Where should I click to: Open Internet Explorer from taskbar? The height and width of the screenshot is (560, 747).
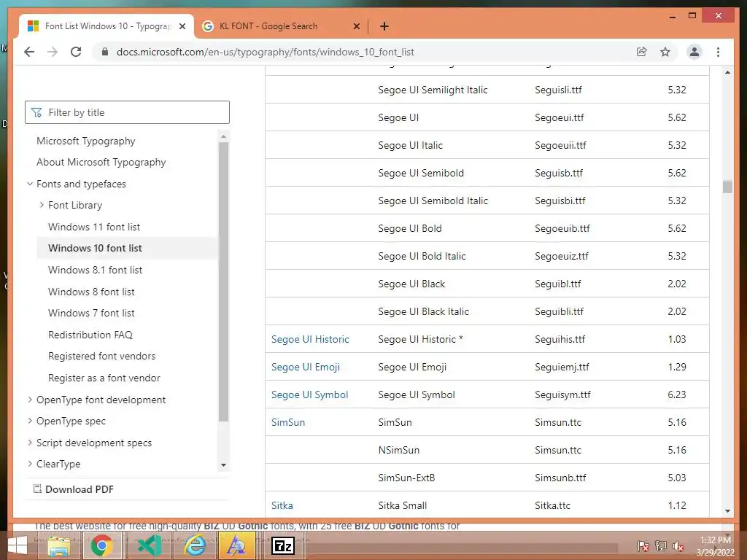[195, 545]
